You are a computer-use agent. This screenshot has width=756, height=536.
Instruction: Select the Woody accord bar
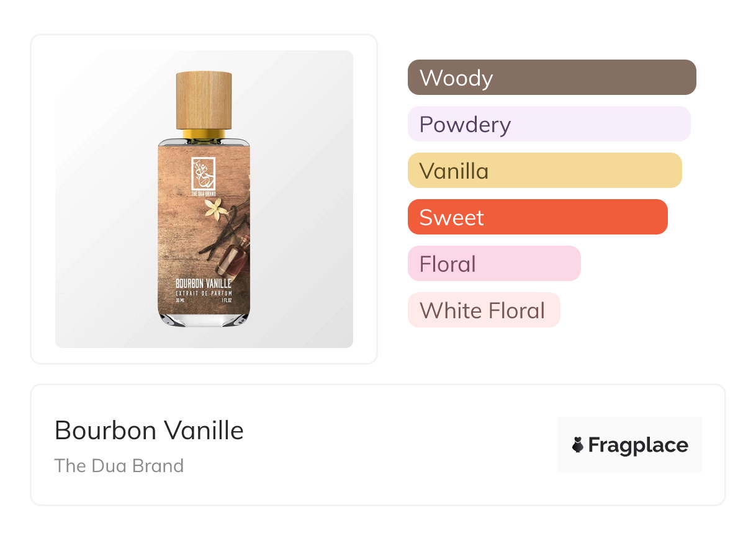(552, 78)
